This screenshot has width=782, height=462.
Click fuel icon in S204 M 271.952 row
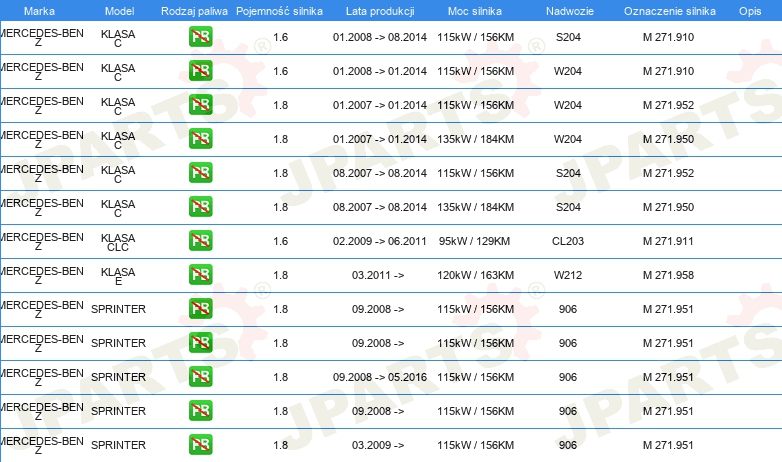tap(200, 172)
